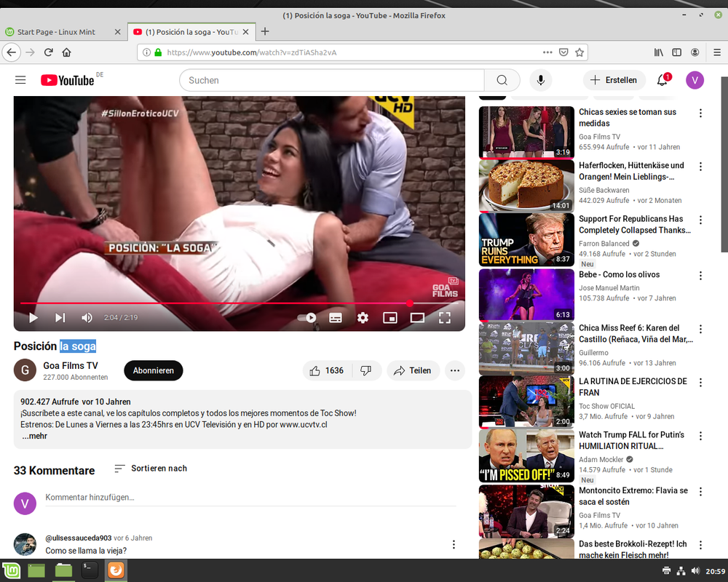This screenshot has height=582, width=728.
Task: Click the search magnifier button
Action: click(502, 80)
